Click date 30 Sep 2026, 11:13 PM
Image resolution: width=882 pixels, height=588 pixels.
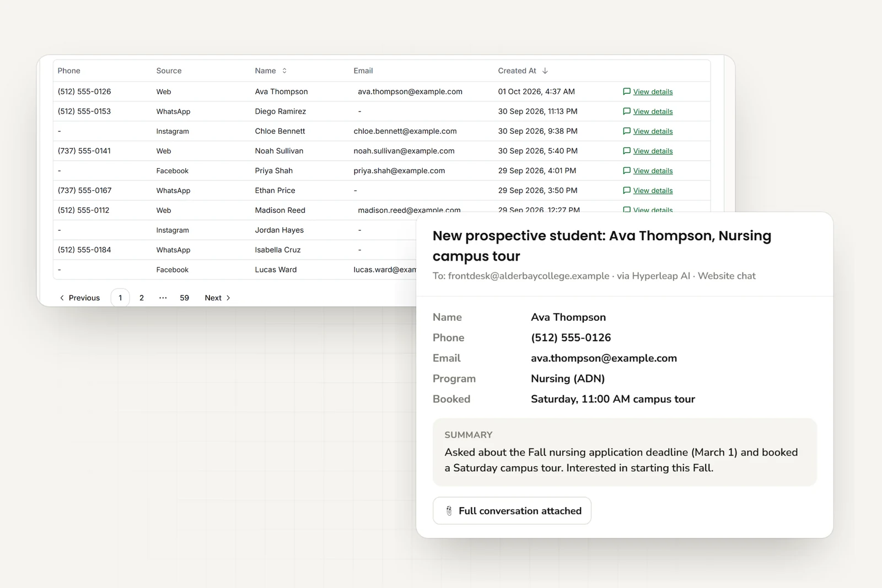click(x=538, y=111)
